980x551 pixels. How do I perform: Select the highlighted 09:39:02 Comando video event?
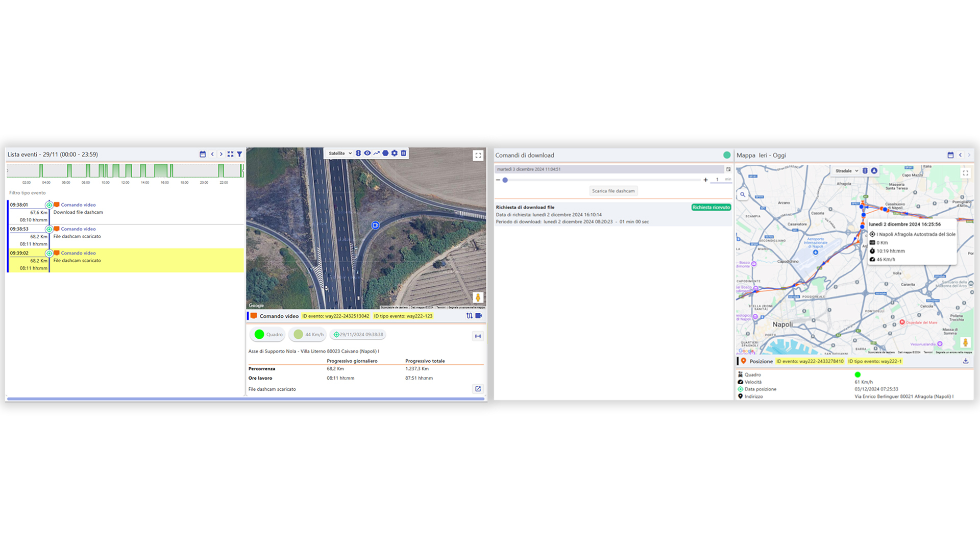[126, 260]
